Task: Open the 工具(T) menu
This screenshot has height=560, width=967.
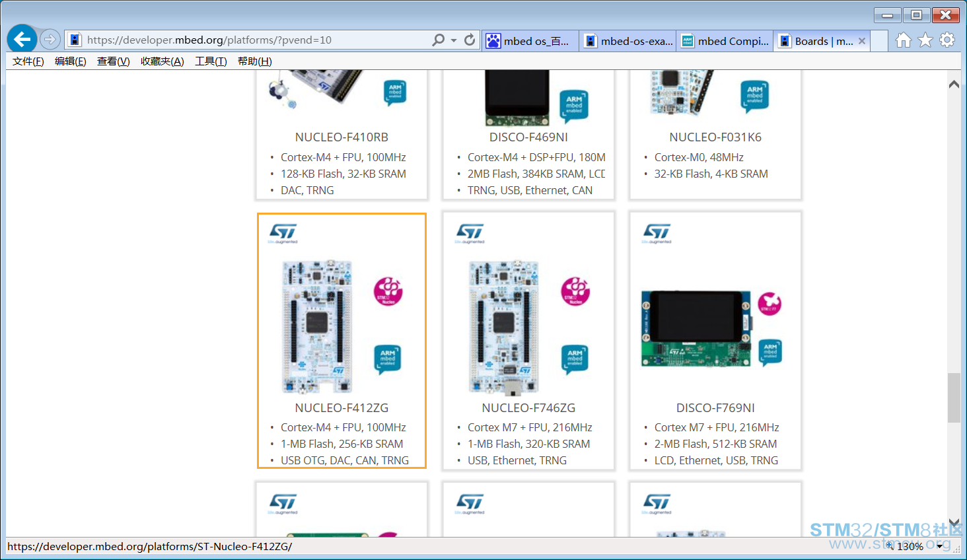Action: (211, 61)
